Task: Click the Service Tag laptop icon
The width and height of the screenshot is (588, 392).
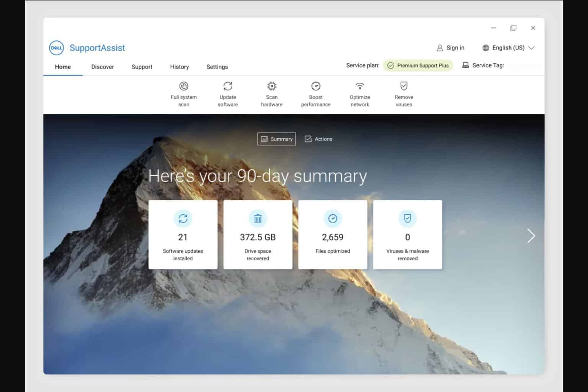Action: click(465, 65)
